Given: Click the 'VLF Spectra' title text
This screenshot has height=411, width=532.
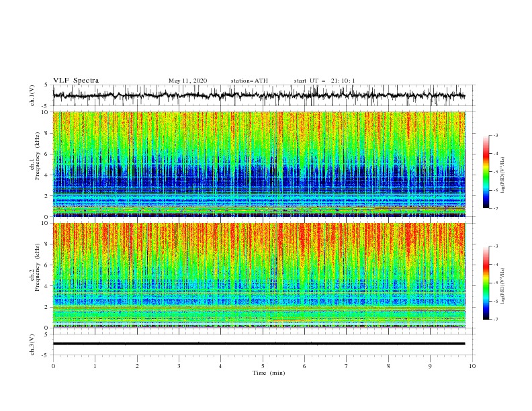Looking at the screenshot, I should 76,81.
